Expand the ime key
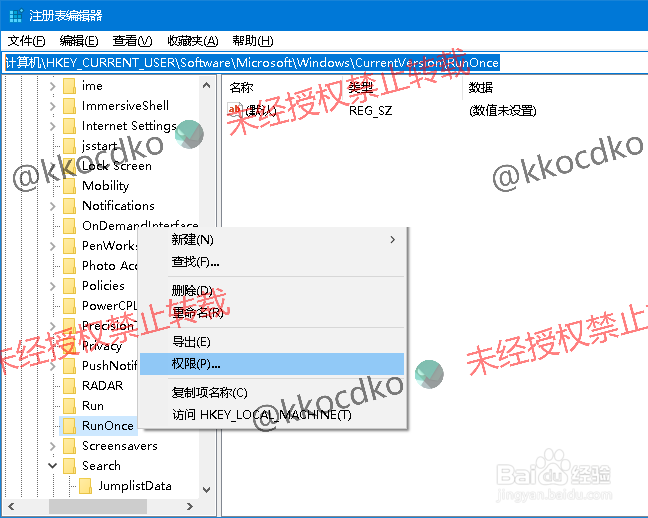648x518 pixels. [52, 86]
